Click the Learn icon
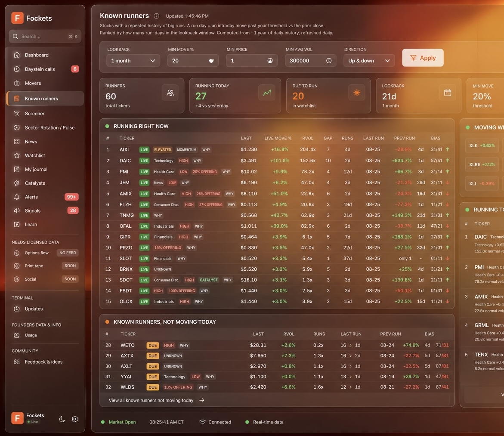Viewport: 504px width, 436px height. click(17, 224)
